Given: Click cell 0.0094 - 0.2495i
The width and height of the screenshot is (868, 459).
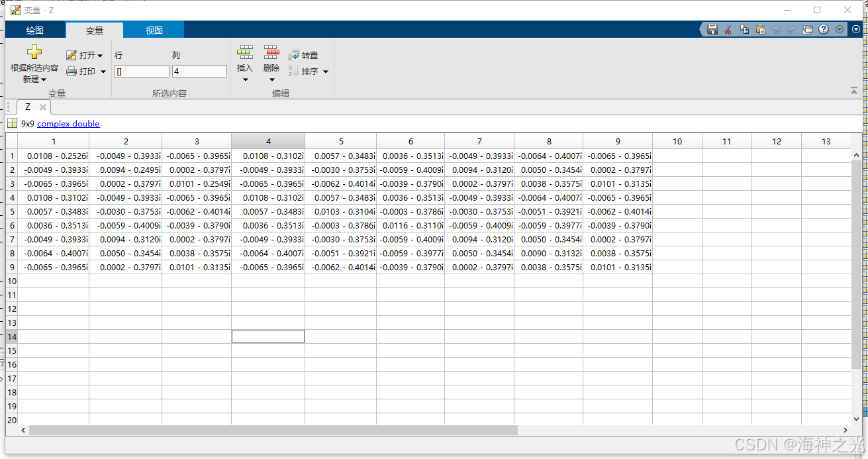Looking at the screenshot, I should click(x=126, y=170).
